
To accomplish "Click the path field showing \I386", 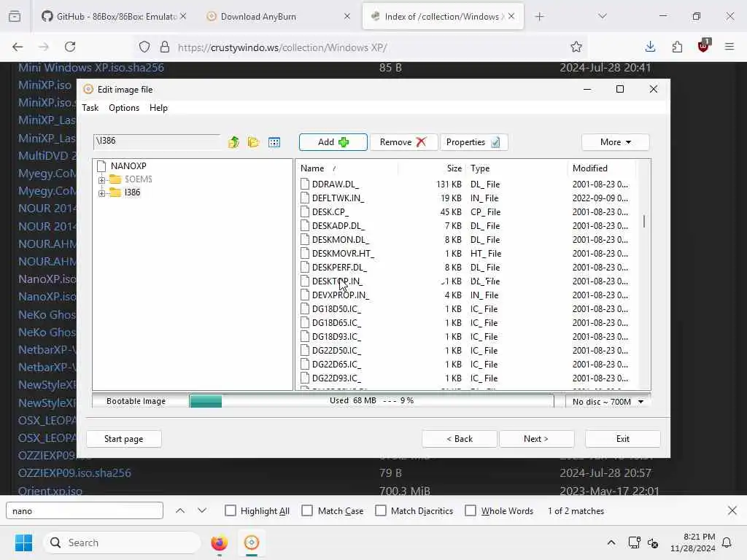I will pyautogui.click(x=157, y=141).
